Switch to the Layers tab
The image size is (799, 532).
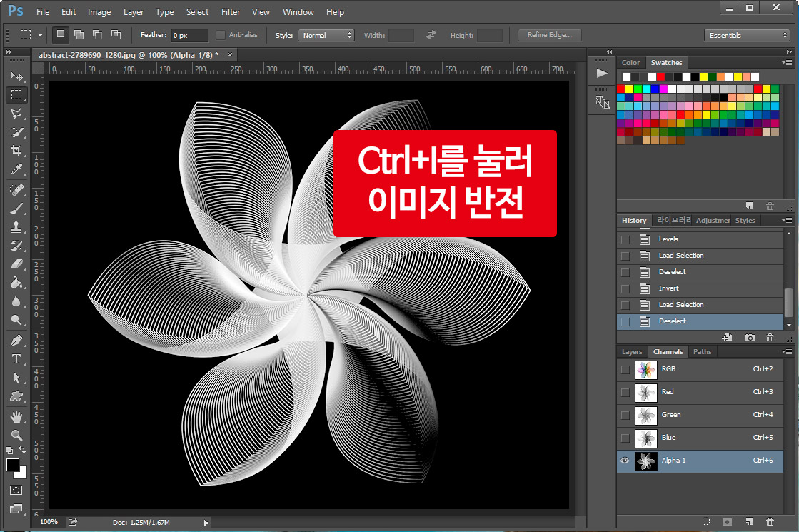632,351
